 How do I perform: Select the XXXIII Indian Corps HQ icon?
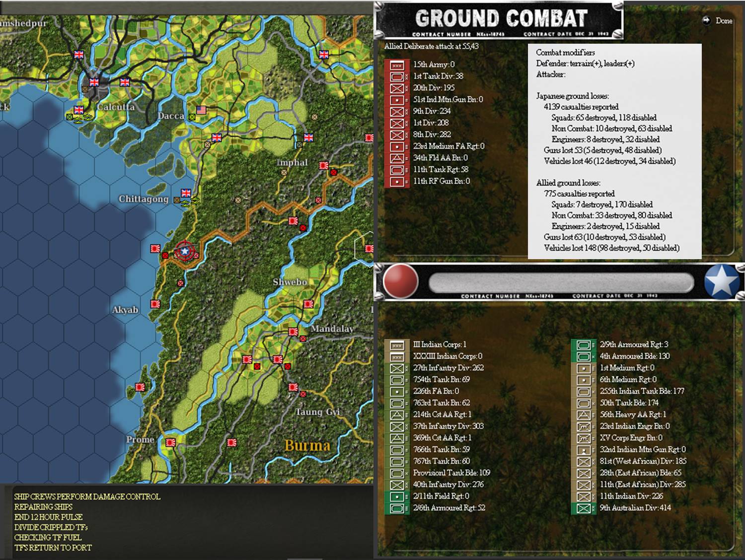(x=397, y=356)
